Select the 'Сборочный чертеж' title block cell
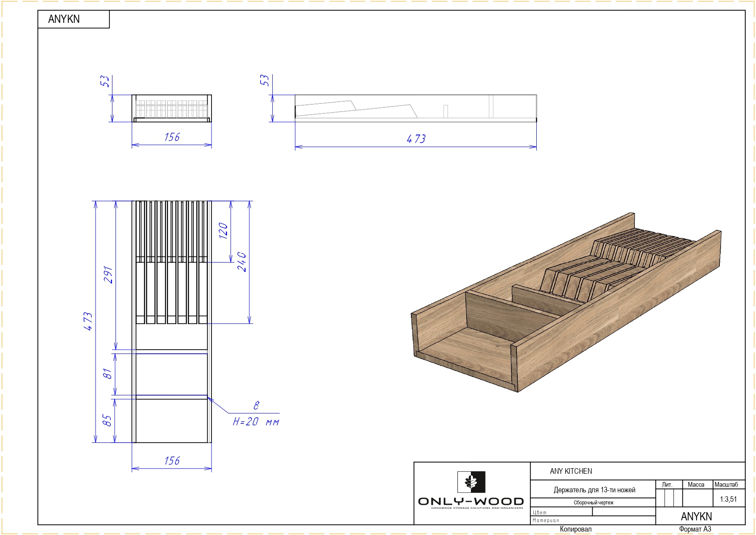The width and height of the screenshot is (756, 535). tap(593, 503)
